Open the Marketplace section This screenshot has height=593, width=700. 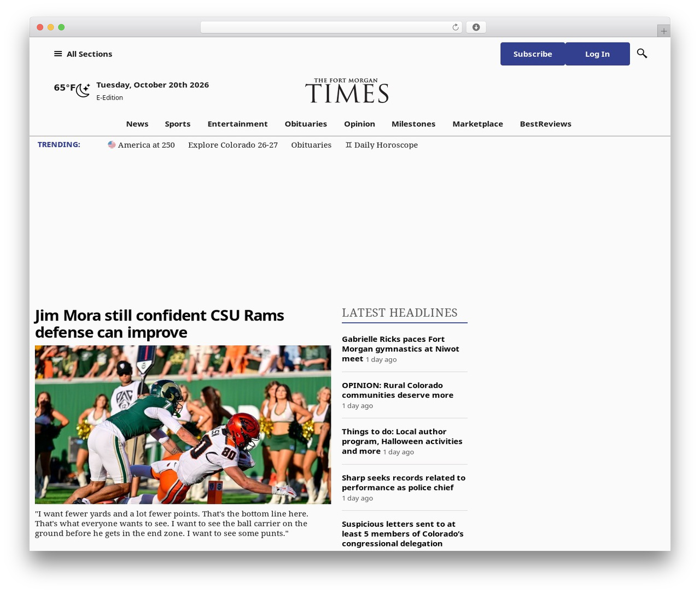tap(477, 124)
